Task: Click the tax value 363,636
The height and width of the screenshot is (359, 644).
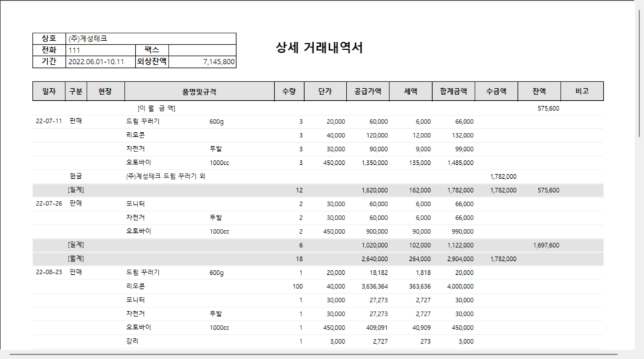Action: pyautogui.click(x=420, y=287)
